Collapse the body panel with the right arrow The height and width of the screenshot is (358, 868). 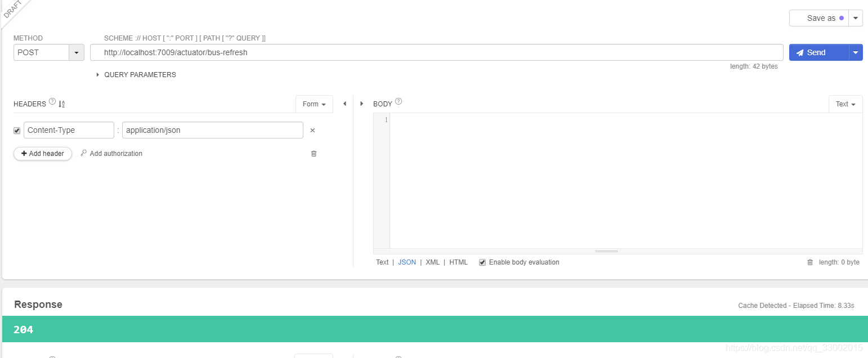click(x=361, y=104)
